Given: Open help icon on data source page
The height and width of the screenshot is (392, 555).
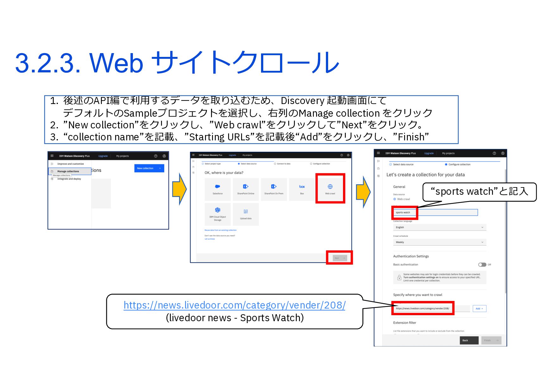Looking at the screenshot, I should coord(341,155).
